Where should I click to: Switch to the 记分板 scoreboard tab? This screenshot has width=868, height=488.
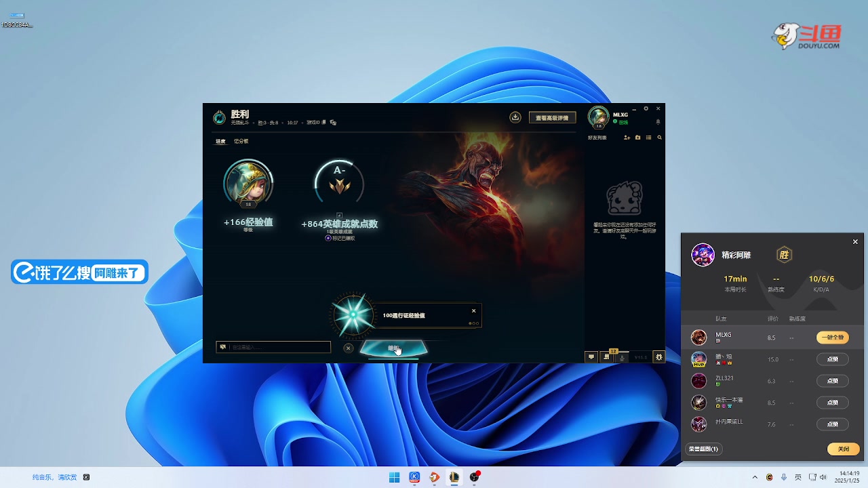pyautogui.click(x=241, y=142)
